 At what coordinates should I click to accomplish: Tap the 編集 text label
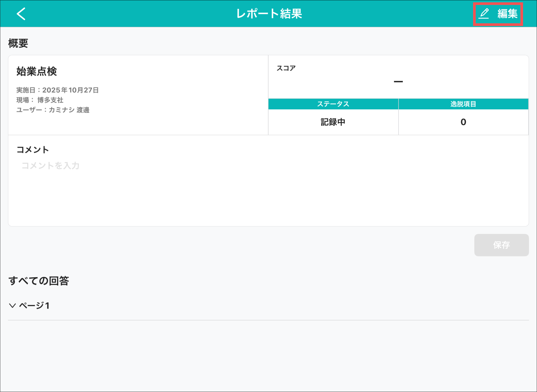click(507, 14)
